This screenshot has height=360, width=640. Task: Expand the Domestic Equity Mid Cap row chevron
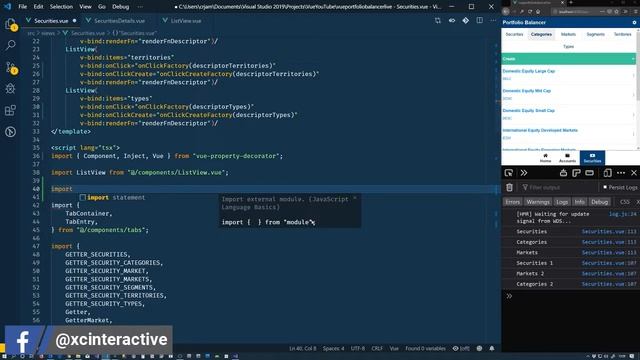tap(633, 94)
